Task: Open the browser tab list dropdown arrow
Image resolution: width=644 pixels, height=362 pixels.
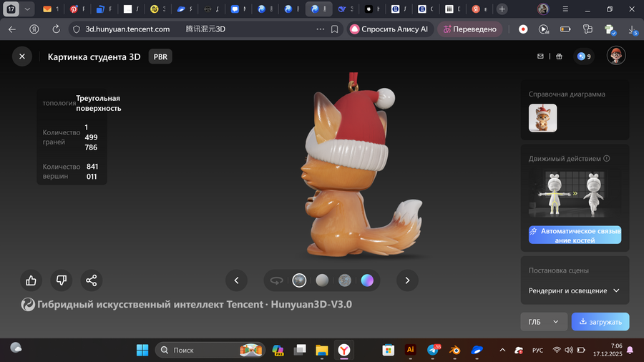Action: click(x=27, y=9)
